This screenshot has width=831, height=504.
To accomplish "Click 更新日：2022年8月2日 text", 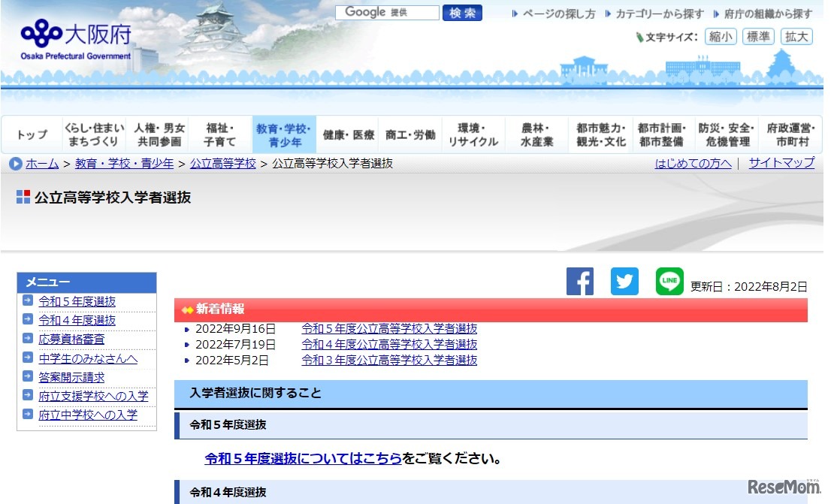I will pyautogui.click(x=748, y=287).
